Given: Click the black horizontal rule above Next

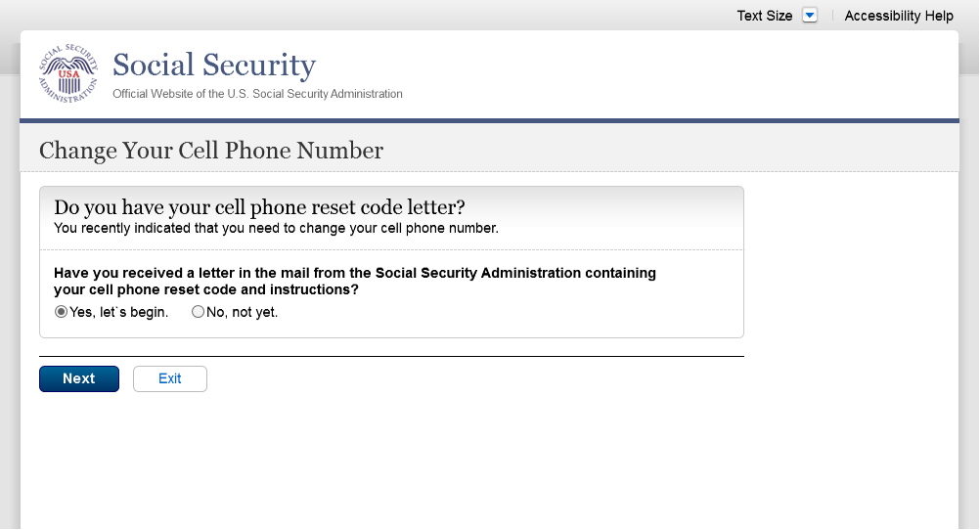Looking at the screenshot, I should [391, 356].
